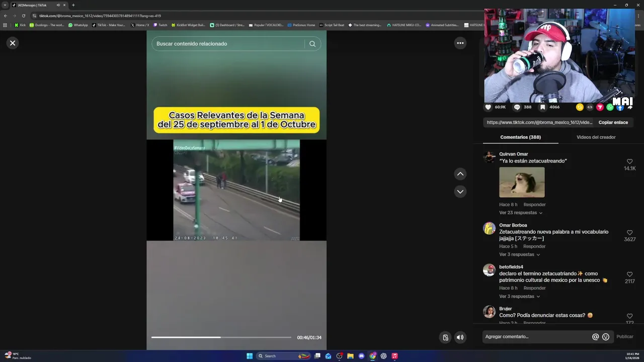
Task: Click betofields4's profile avatar
Action: tap(489, 270)
